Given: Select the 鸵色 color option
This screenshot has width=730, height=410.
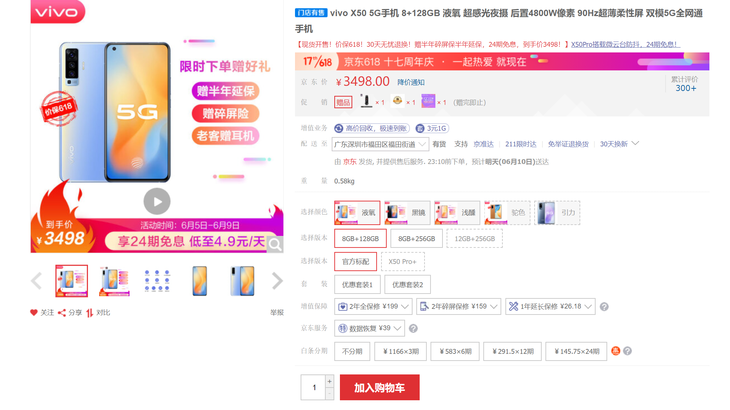Looking at the screenshot, I should tap(507, 213).
